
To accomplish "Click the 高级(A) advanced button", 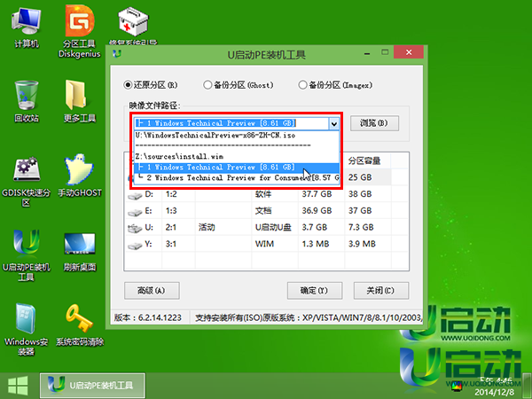I will pyautogui.click(x=152, y=291).
